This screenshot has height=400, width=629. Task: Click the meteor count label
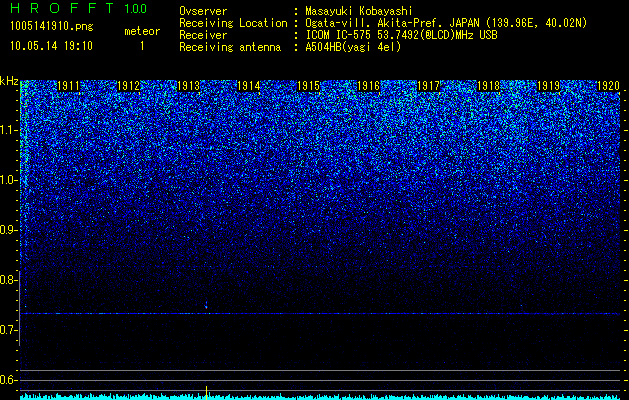tap(142, 31)
